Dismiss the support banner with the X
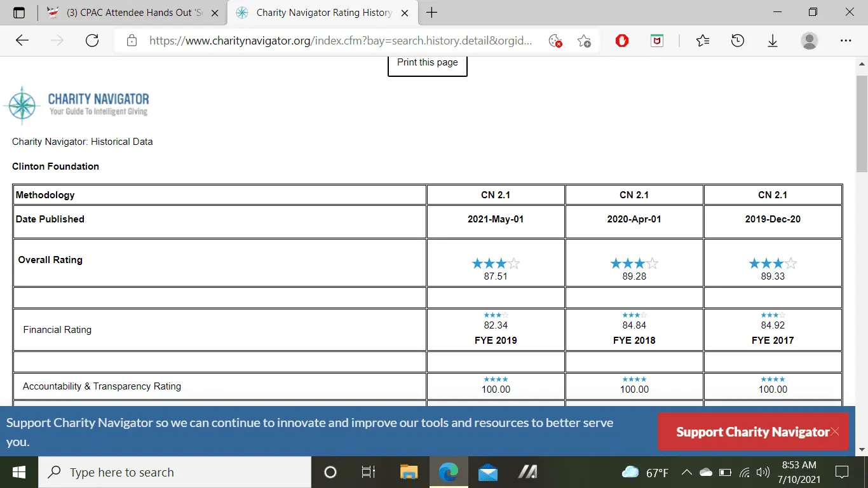Image resolution: width=868 pixels, height=488 pixels. click(835, 432)
